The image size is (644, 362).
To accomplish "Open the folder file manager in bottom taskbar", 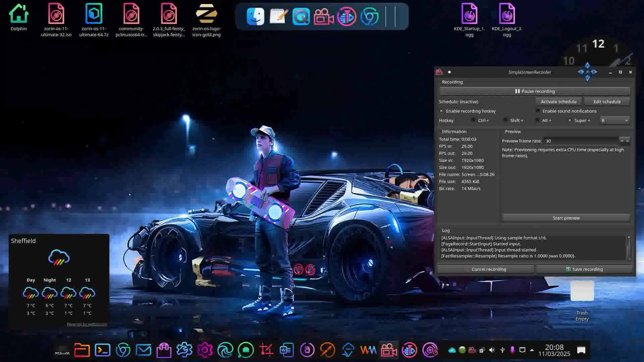I will [82, 350].
